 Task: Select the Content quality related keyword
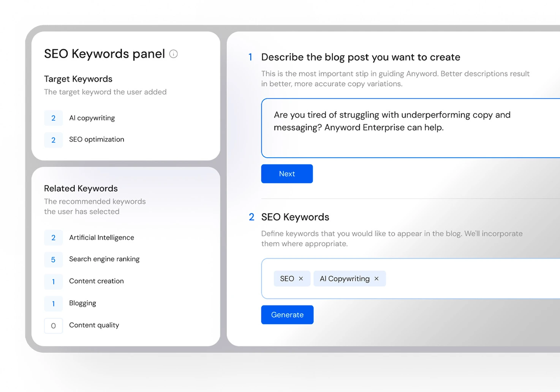pyautogui.click(x=94, y=325)
